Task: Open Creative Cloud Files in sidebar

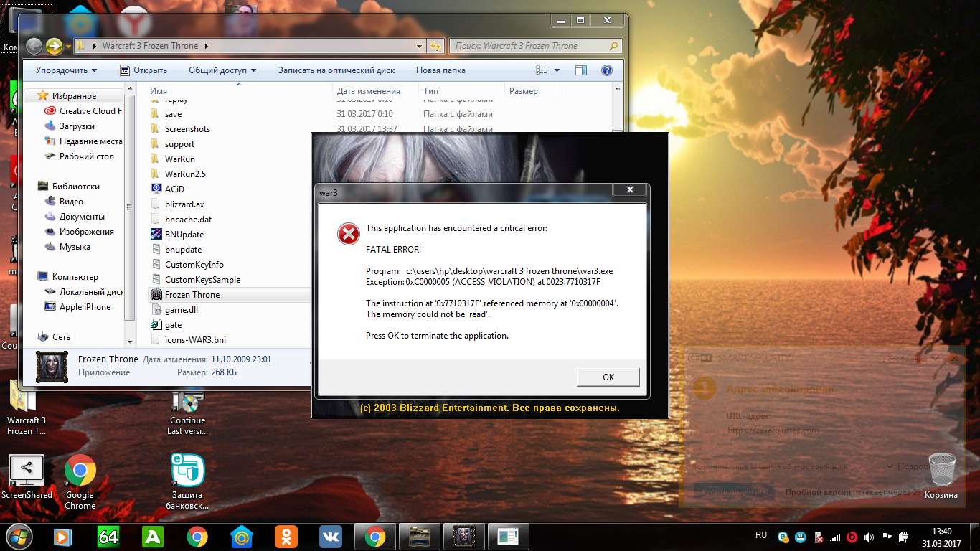Action: 84,111
